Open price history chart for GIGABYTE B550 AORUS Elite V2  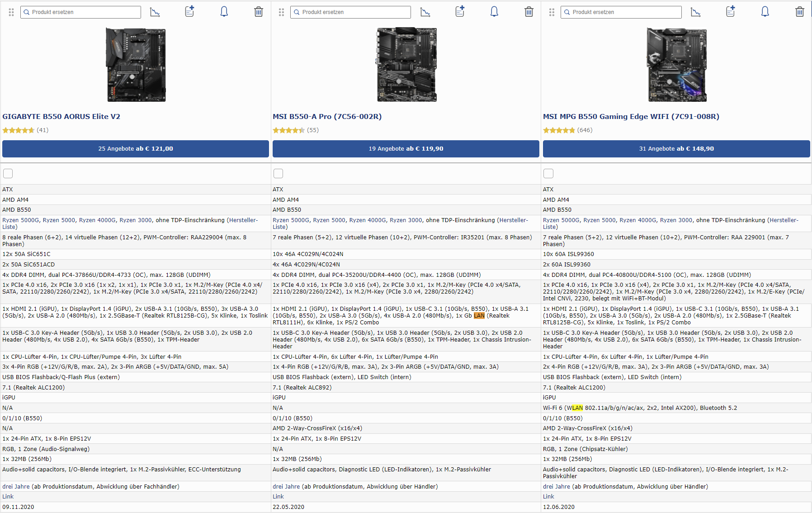155,12
